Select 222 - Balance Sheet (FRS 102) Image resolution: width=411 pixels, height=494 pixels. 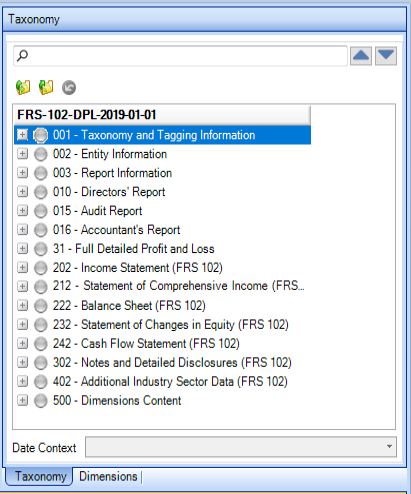[129, 305]
